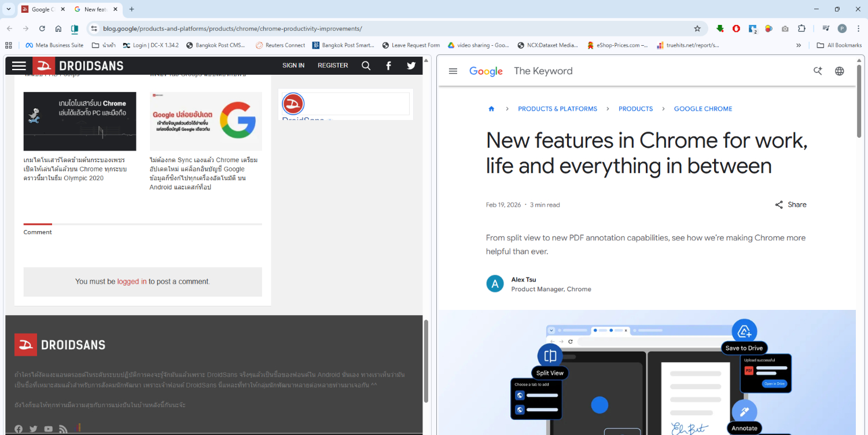868x435 pixels.
Task: Bookmark this page with the star
Action: pyautogui.click(x=697, y=28)
